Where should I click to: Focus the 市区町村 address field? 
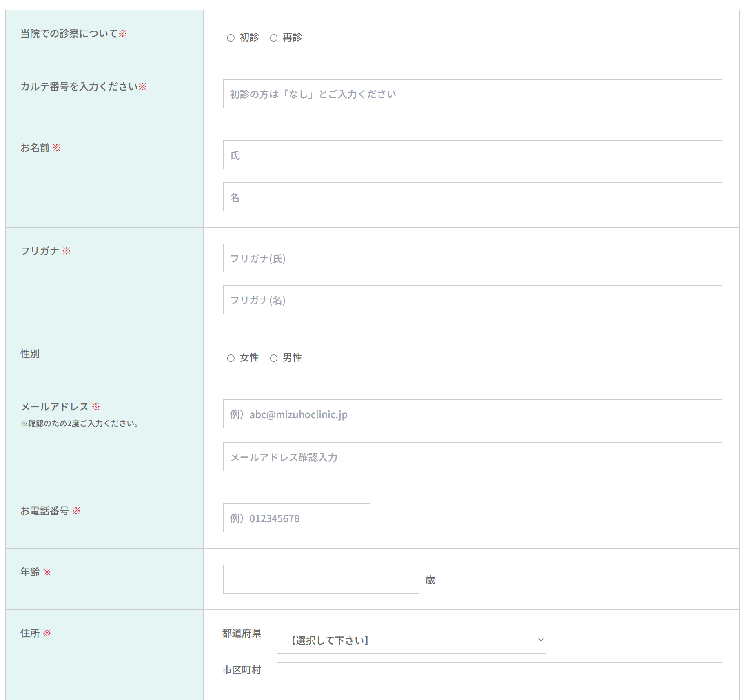(499, 677)
